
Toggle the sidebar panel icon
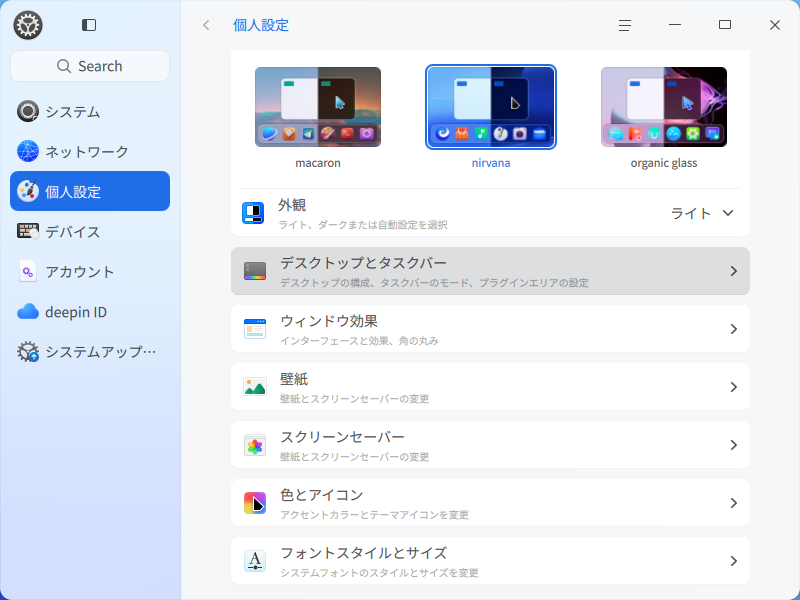click(x=89, y=25)
